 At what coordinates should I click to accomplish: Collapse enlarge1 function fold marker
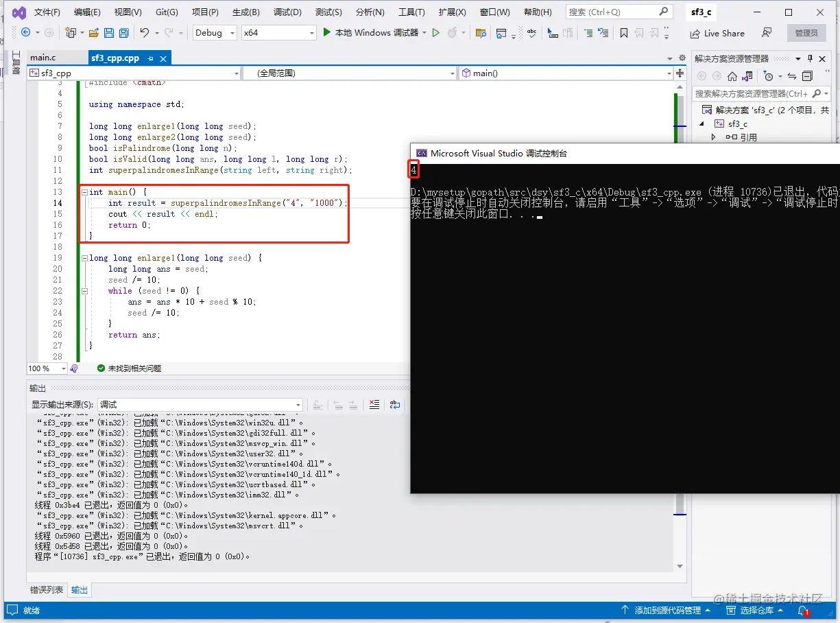(x=84, y=258)
